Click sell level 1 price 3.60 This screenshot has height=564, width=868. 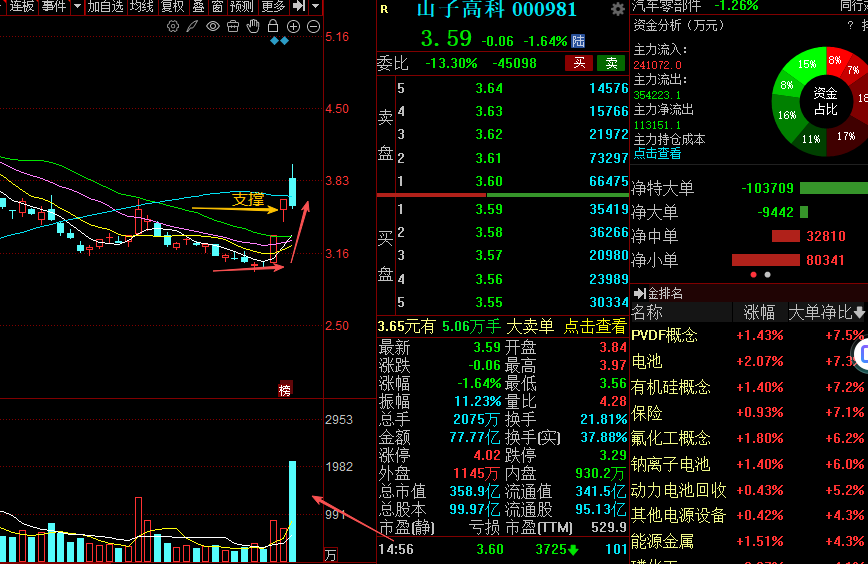[489, 182]
